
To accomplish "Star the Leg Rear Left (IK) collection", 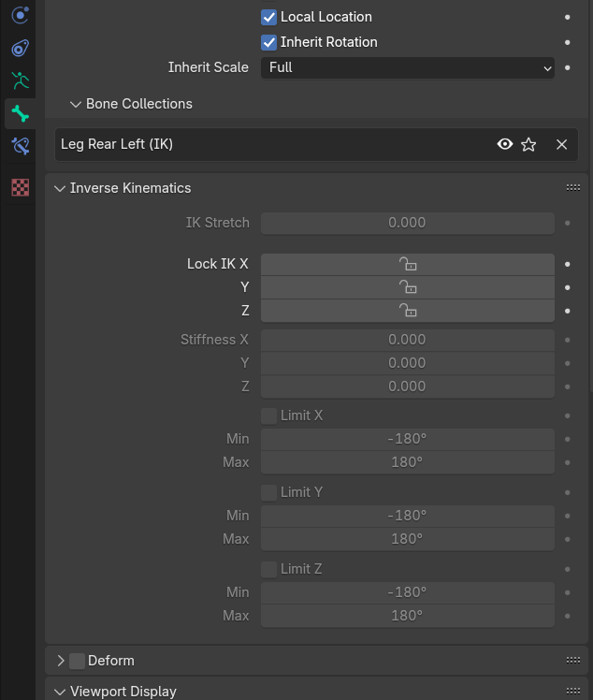I will coord(528,144).
